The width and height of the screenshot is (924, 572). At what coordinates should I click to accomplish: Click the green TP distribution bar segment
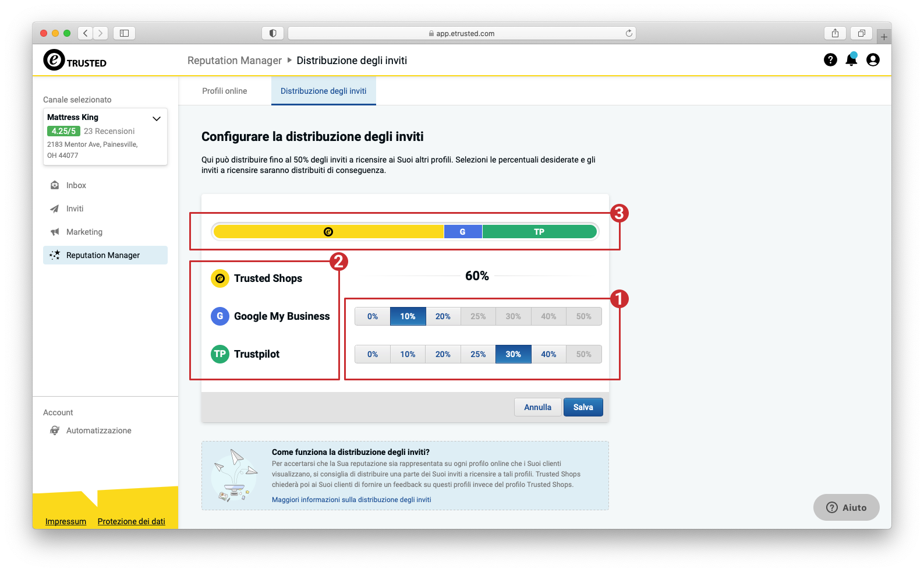(539, 232)
